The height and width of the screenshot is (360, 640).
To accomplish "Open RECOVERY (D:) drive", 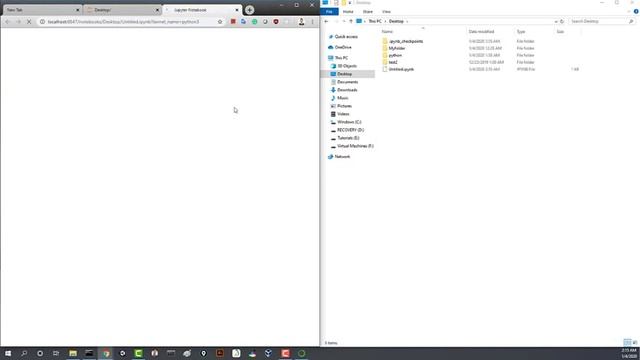I will tap(350, 130).
